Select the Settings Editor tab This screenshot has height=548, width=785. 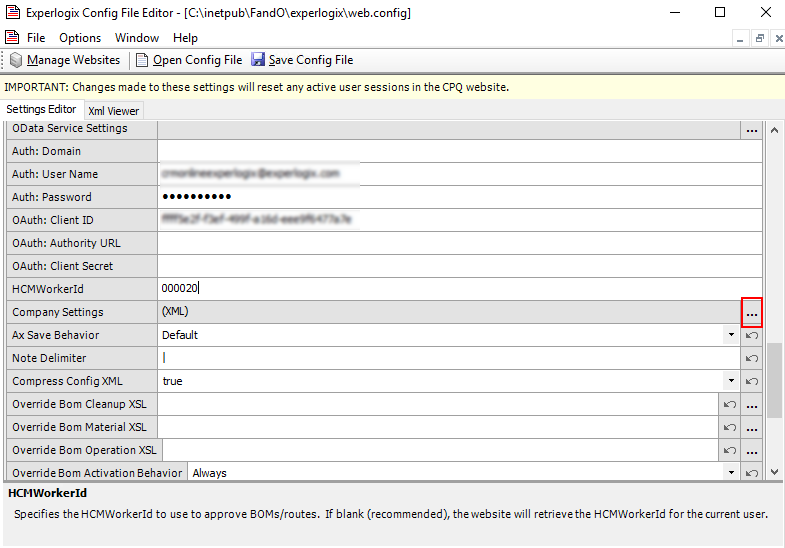point(41,109)
